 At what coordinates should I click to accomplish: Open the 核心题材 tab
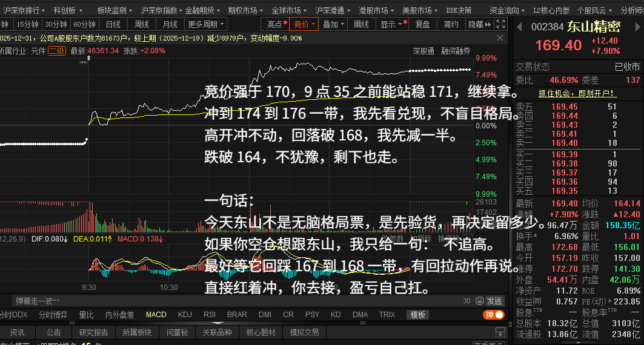pyautogui.click(x=261, y=332)
